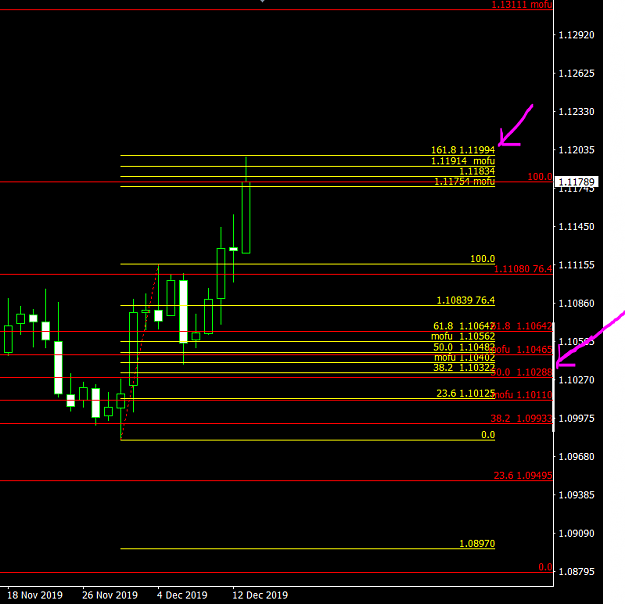
Task: Click the 1.09680 price axis value
Action: pos(576,456)
